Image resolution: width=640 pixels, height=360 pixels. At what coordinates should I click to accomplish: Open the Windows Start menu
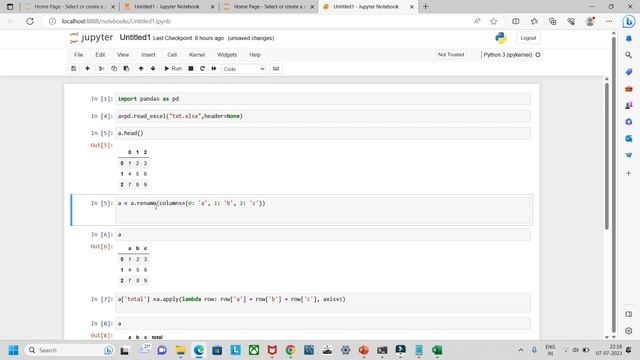13,350
